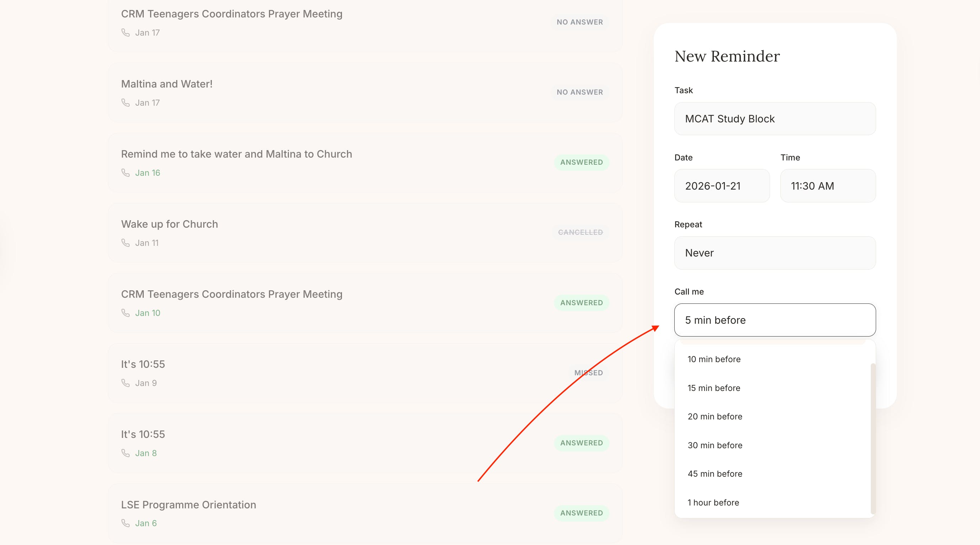Image resolution: width=980 pixels, height=545 pixels.
Task: Click phone icon beside Jan 9 date
Action: click(125, 383)
